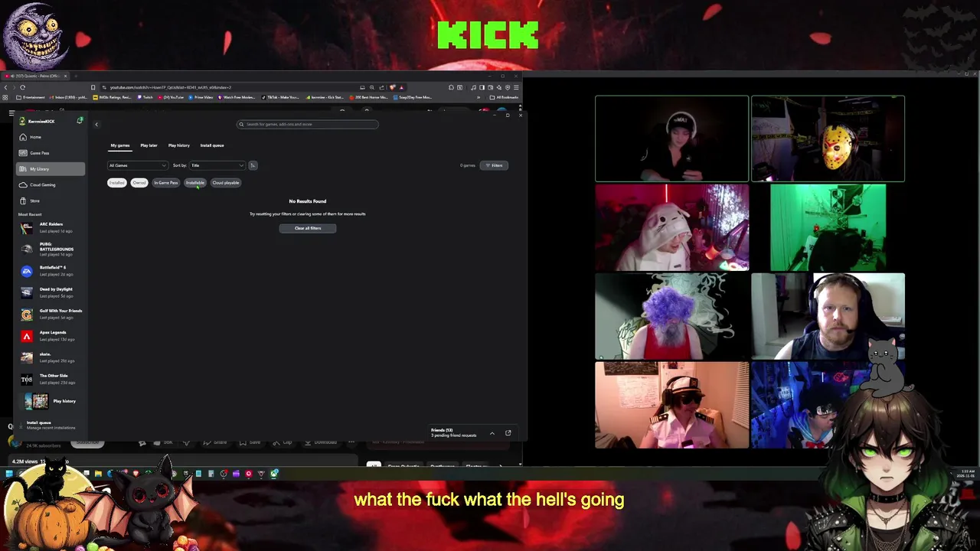Open Play history in the sidebar
The width and height of the screenshot is (980, 551).
click(x=51, y=401)
